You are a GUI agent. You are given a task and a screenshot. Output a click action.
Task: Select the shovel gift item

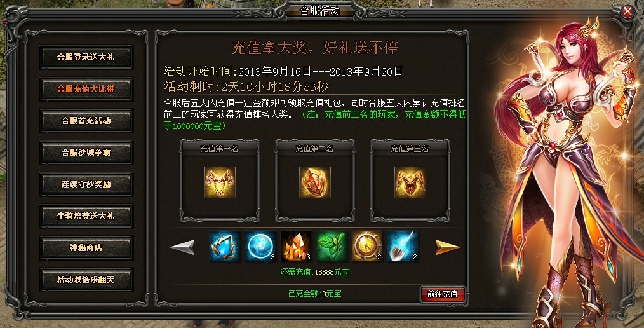[x=403, y=246]
